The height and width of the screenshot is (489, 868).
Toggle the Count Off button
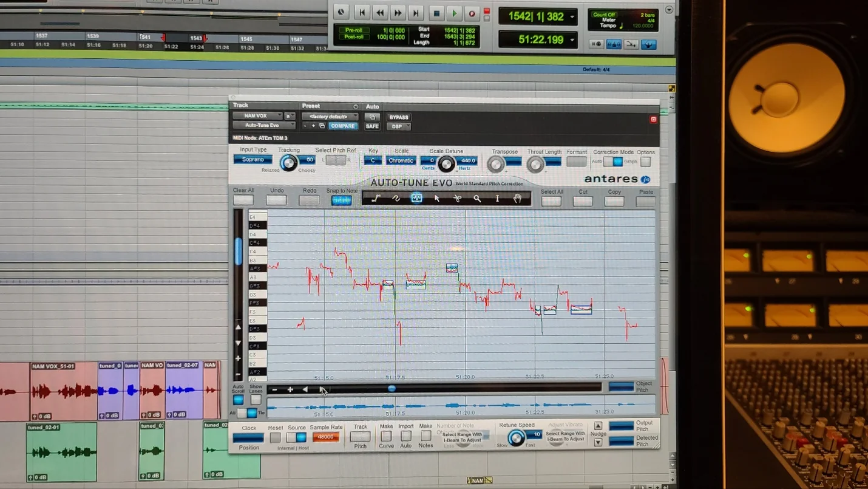tap(604, 15)
